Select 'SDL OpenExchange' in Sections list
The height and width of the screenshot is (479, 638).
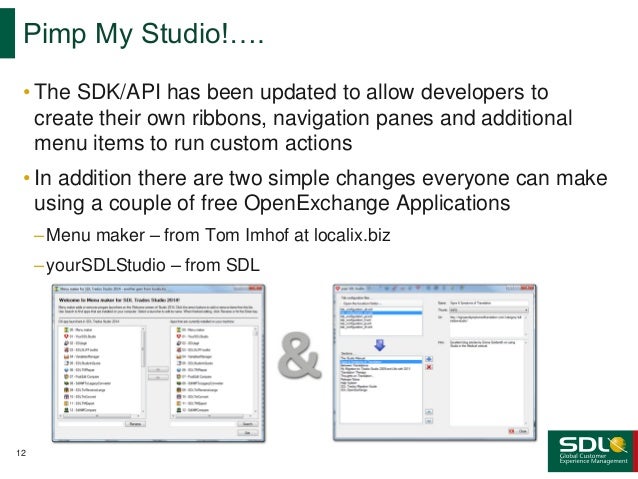(354, 390)
